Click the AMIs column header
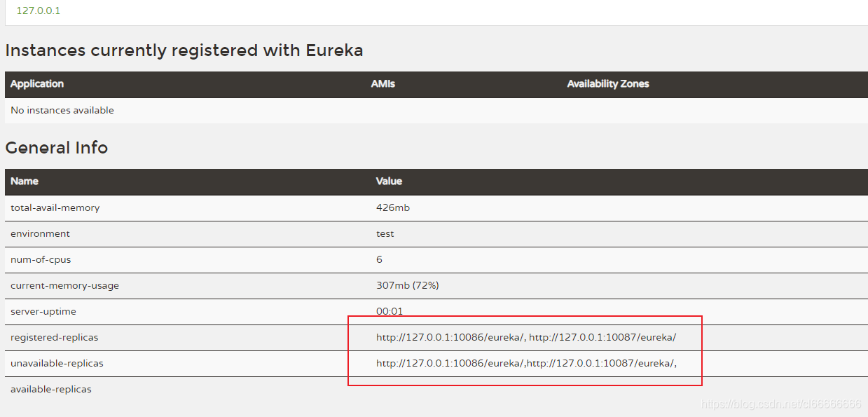Screen dimensions: 868x417 [383, 83]
